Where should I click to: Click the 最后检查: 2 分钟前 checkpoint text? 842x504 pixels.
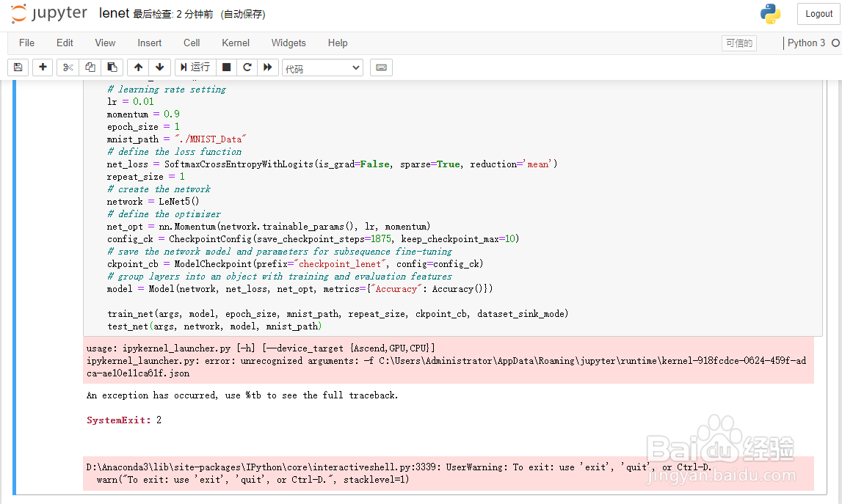(173, 14)
